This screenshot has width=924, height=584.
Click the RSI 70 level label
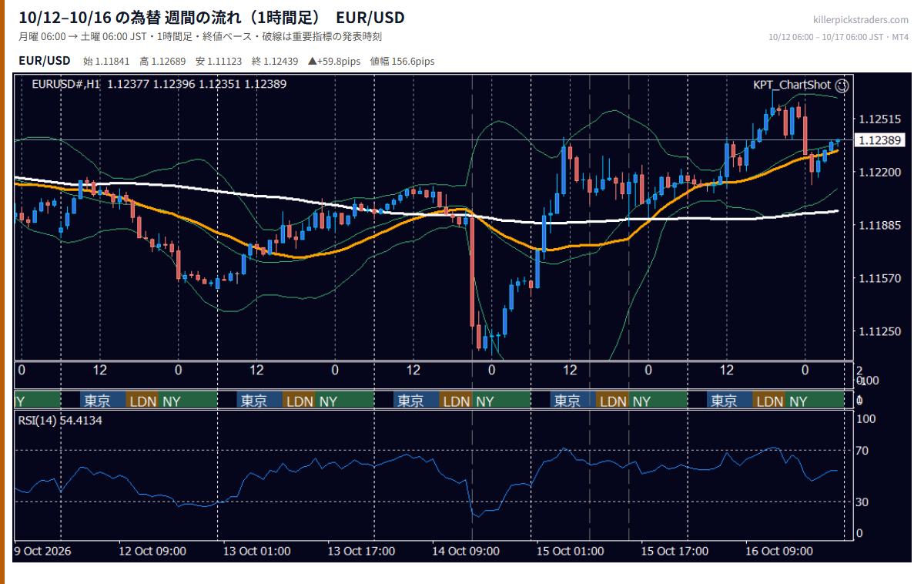864,450
